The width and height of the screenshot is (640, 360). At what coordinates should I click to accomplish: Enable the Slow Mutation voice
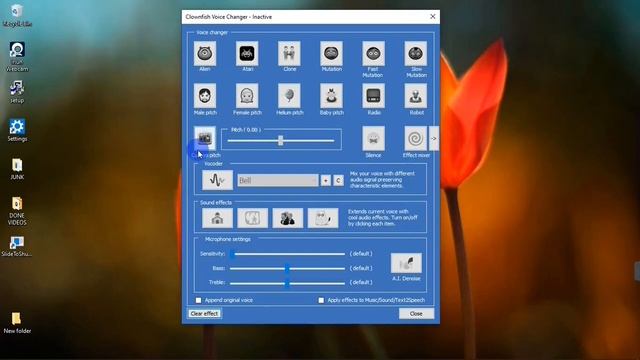(416, 53)
